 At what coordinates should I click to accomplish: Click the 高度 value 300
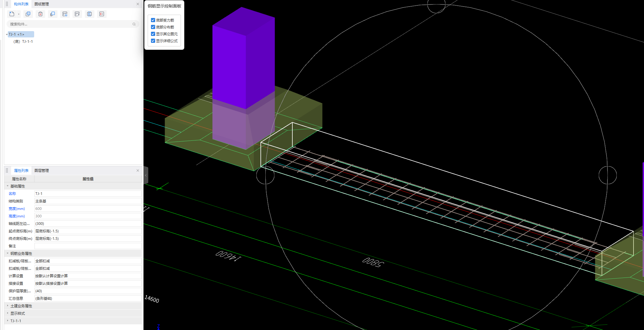coord(88,216)
